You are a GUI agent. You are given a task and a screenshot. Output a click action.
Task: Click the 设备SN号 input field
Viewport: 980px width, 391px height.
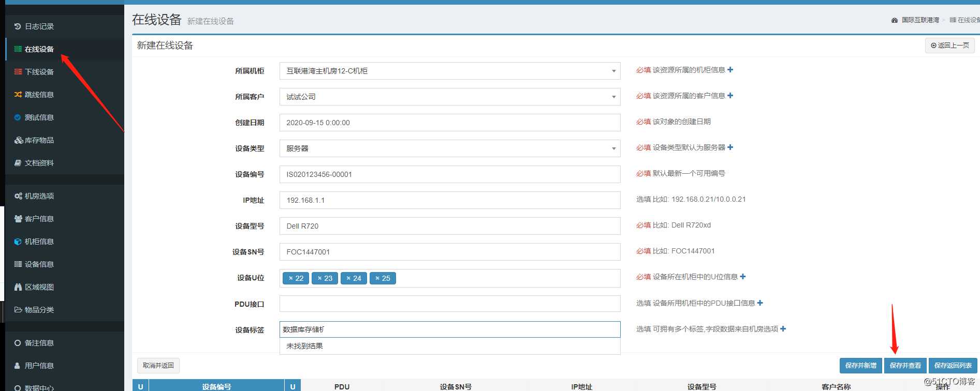pyautogui.click(x=450, y=252)
